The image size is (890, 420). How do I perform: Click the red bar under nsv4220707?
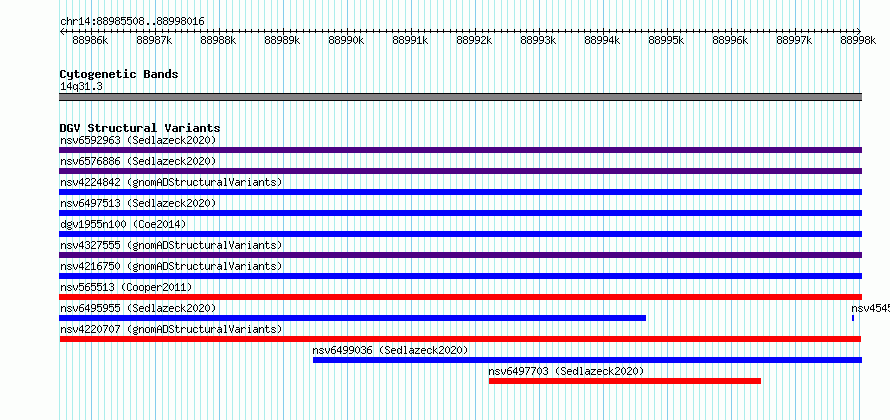[x=460, y=339]
